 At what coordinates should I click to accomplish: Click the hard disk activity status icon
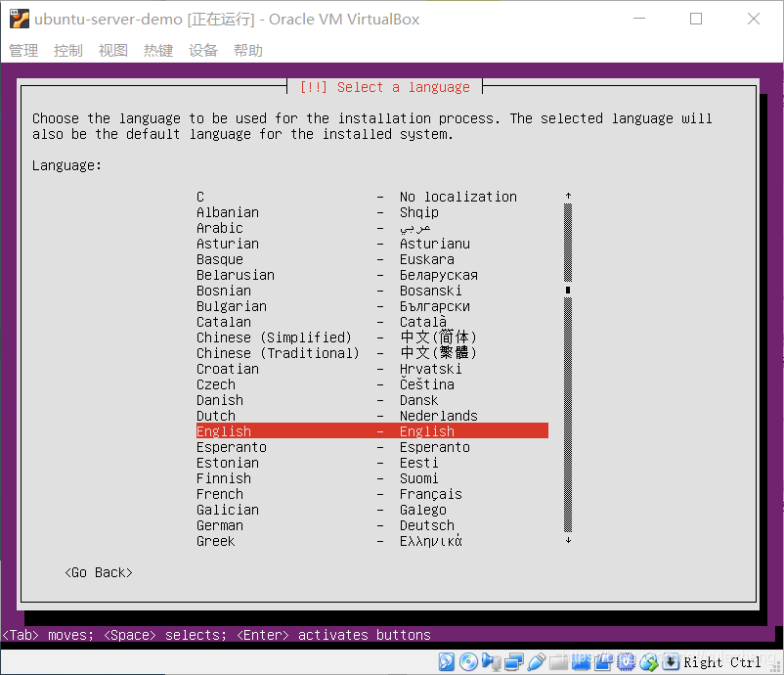(447, 661)
